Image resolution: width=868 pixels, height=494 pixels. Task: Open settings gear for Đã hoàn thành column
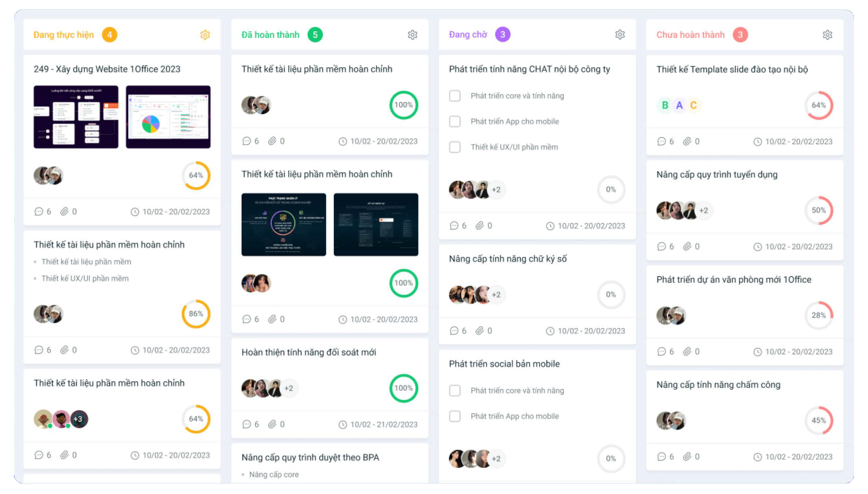(412, 35)
